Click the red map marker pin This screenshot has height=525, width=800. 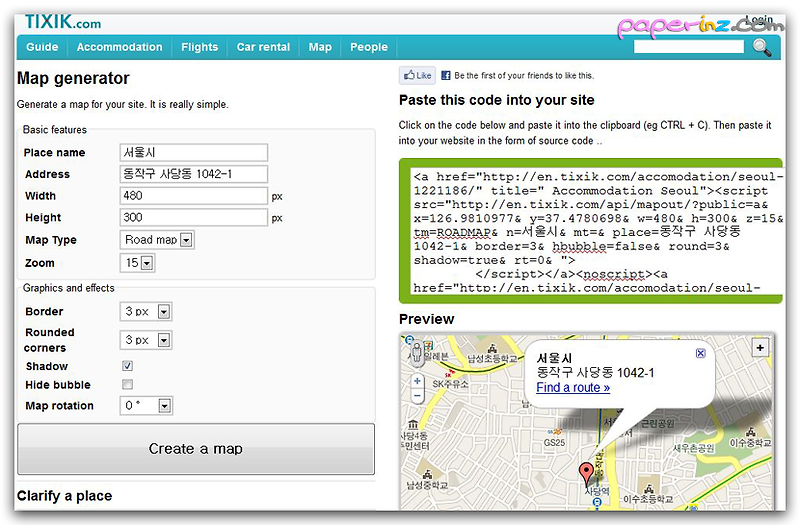[x=587, y=473]
